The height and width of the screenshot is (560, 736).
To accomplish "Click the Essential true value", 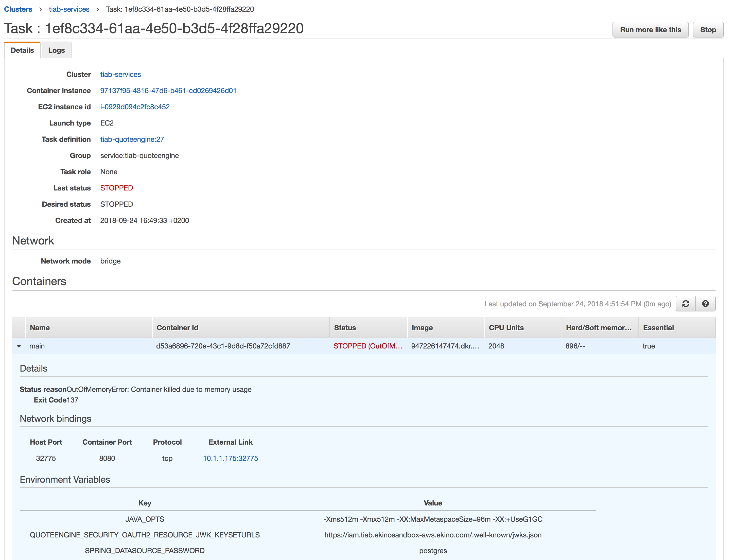I will pos(649,346).
